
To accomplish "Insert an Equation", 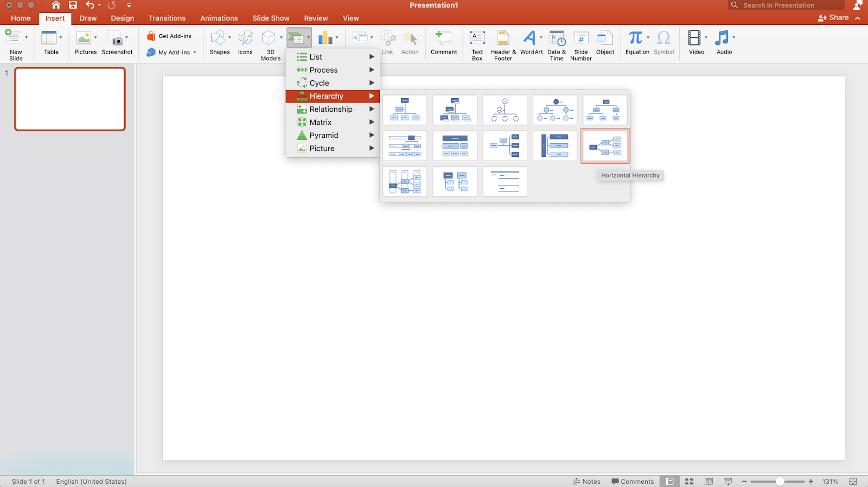I will pos(636,42).
